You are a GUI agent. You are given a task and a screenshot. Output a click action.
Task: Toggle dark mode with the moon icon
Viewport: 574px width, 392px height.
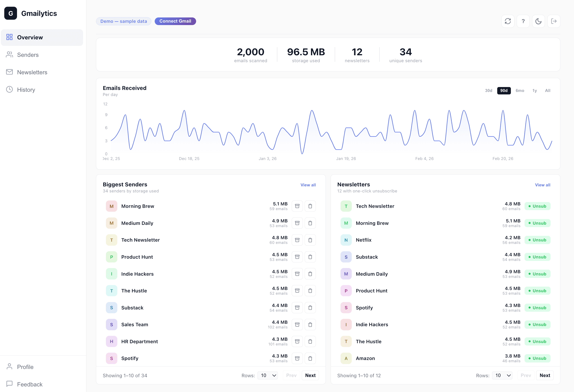(538, 21)
